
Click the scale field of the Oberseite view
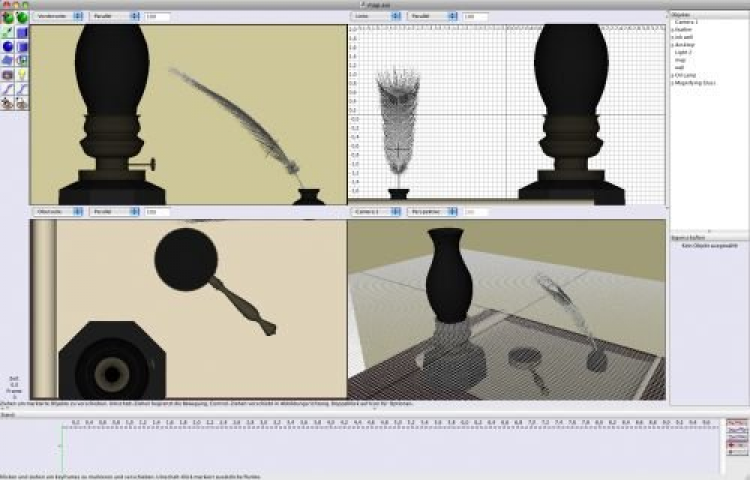pos(157,212)
